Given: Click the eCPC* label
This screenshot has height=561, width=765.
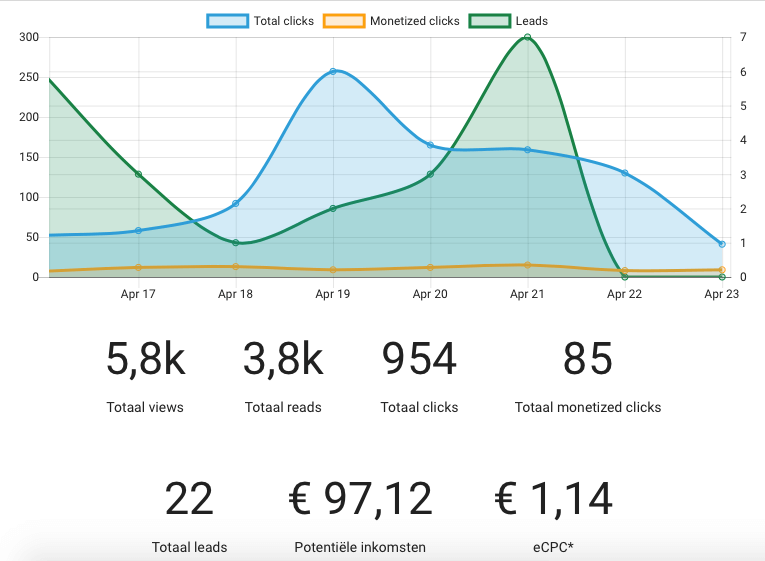Looking at the screenshot, I should pyautogui.click(x=553, y=547).
